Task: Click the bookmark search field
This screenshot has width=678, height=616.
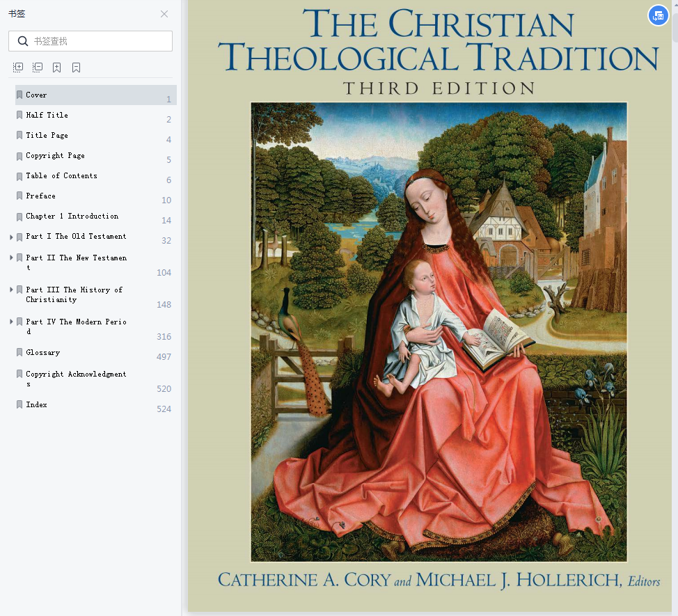Action: pos(90,41)
